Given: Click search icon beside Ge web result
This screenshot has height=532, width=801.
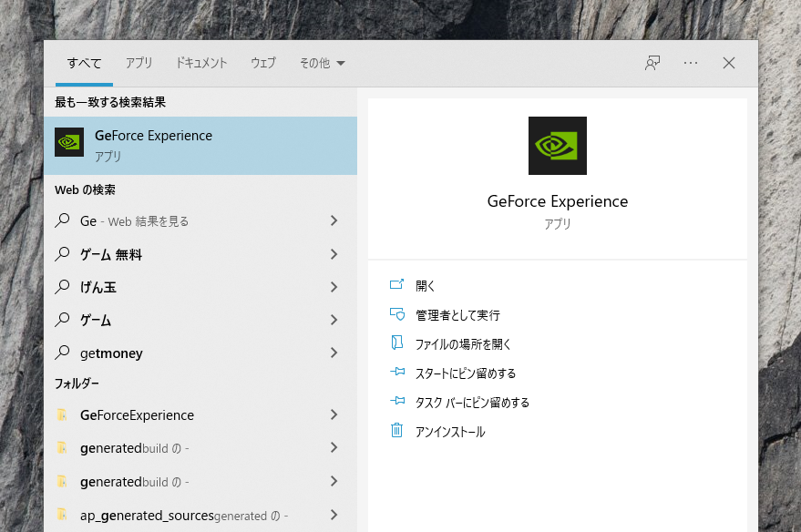Looking at the screenshot, I should pyautogui.click(x=62, y=220).
